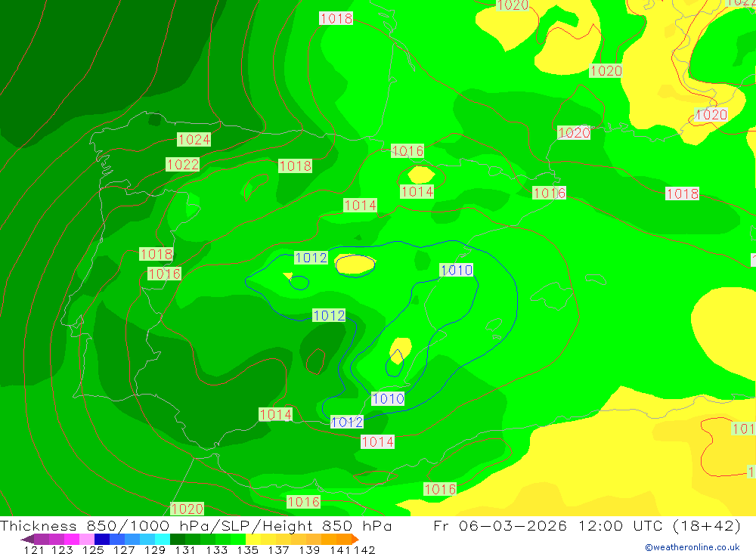Viewport: 756px width, 554px height.
Task: Click the purple left arrow of legend
Action: [27, 539]
